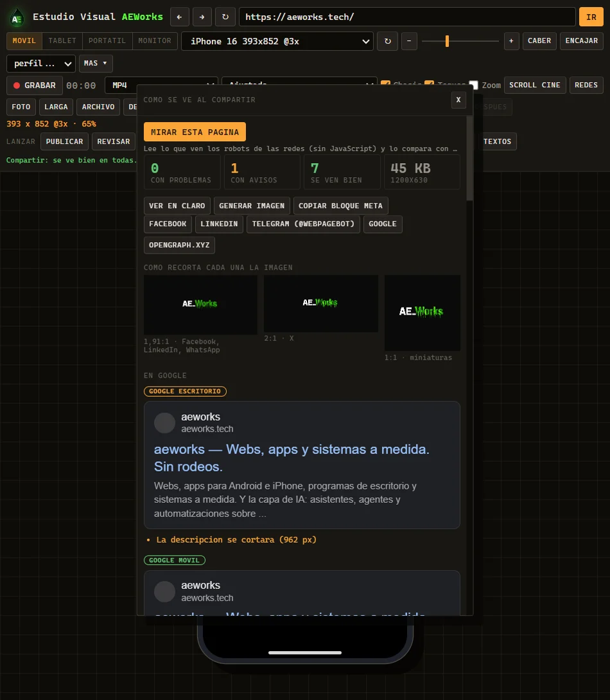
Task: Click the PUBLICAR button
Action: click(64, 141)
